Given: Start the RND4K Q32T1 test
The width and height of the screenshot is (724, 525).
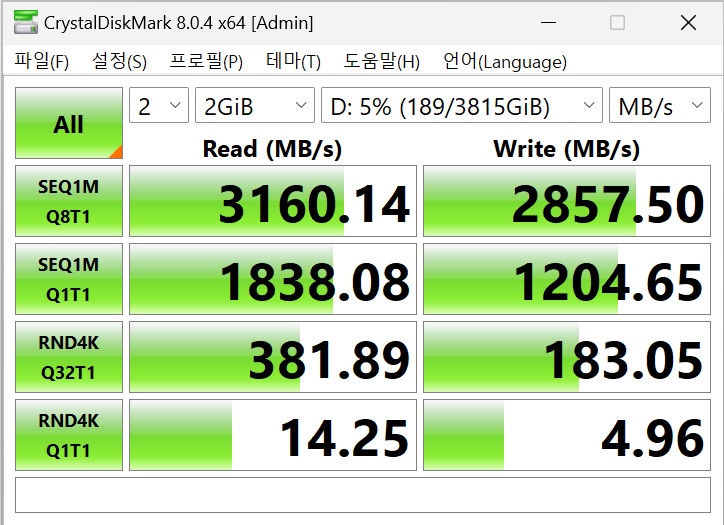Looking at the screenshot, I should (69, 357).
